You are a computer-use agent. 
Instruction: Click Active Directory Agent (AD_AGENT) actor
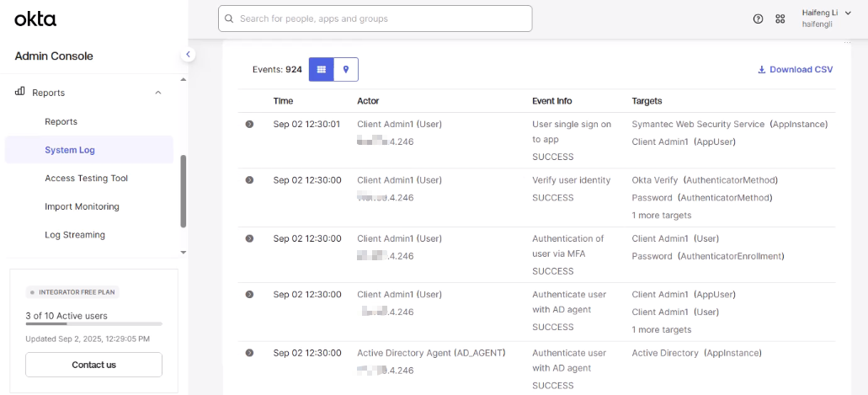[x=431, y=353]
